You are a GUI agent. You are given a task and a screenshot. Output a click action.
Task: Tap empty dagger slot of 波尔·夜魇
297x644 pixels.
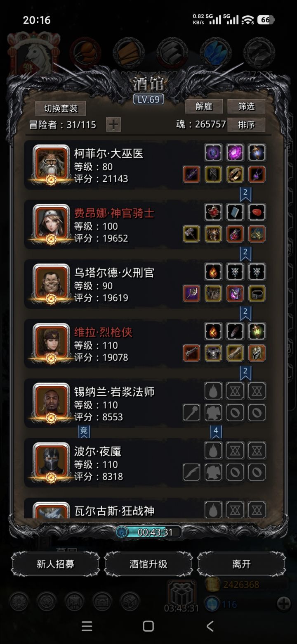[191, 472]
